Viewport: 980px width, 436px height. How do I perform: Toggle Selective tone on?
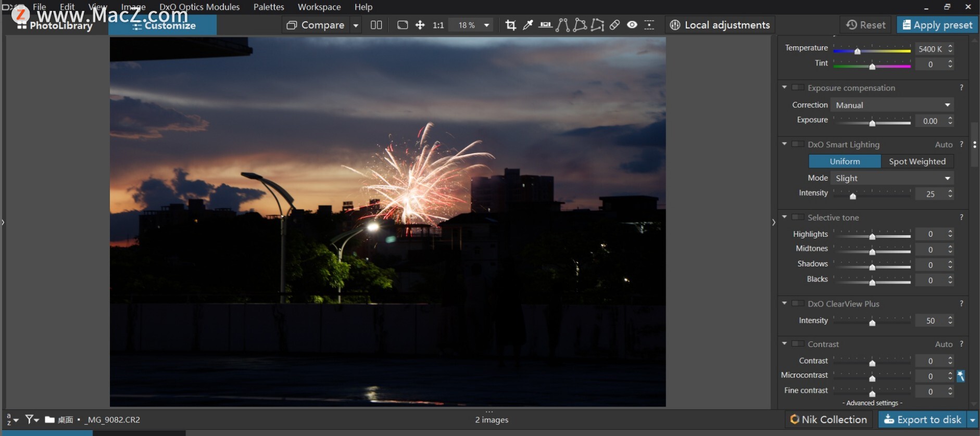pyautogui.click(x=798, y=217)
